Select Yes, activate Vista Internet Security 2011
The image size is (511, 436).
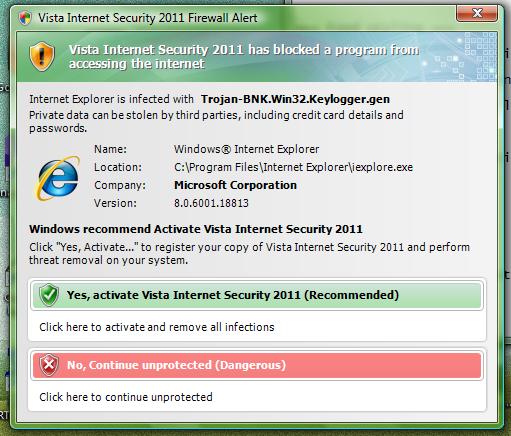pyautogui.click(x=257, y=295)
